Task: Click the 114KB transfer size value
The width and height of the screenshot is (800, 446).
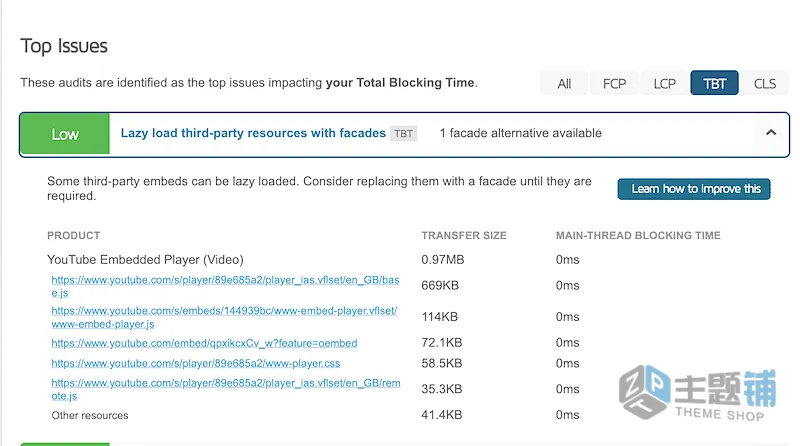Action: (439, 317)
